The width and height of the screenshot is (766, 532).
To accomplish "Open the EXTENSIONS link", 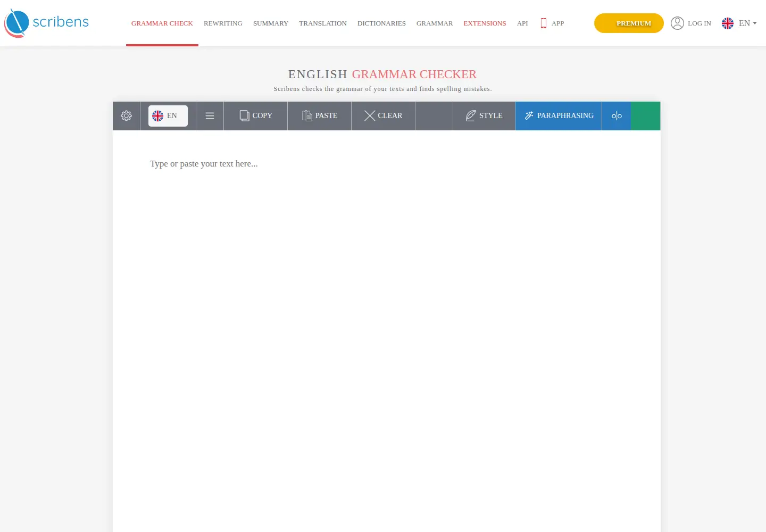I will [x=485, y=23].
